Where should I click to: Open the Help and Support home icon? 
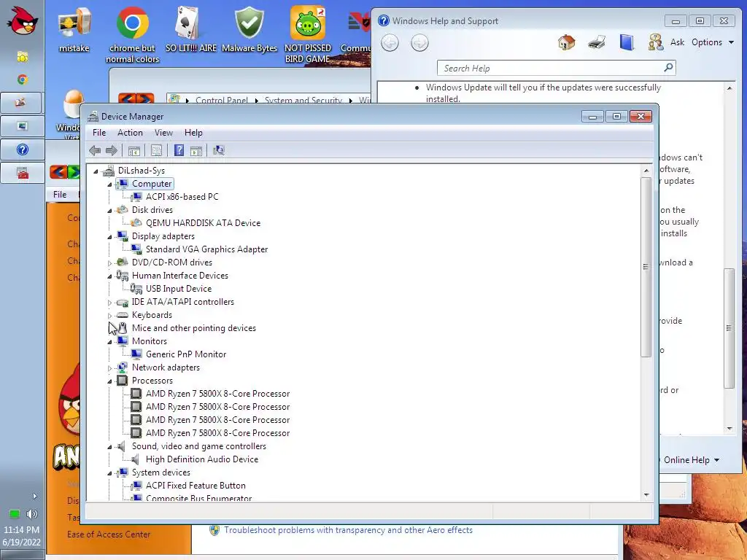pyautogui.click(x=566, y=42)
